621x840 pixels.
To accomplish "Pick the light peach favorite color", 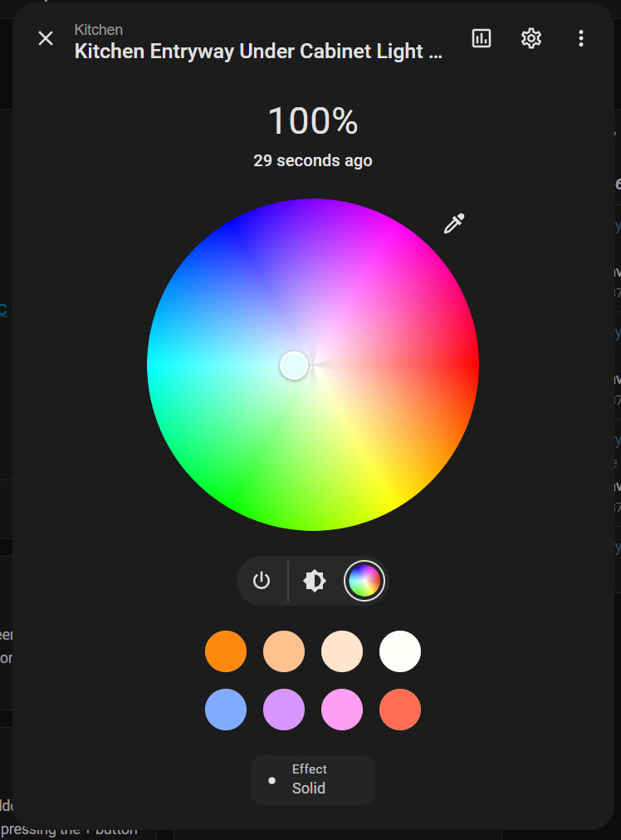I will [x=284, y=651].
